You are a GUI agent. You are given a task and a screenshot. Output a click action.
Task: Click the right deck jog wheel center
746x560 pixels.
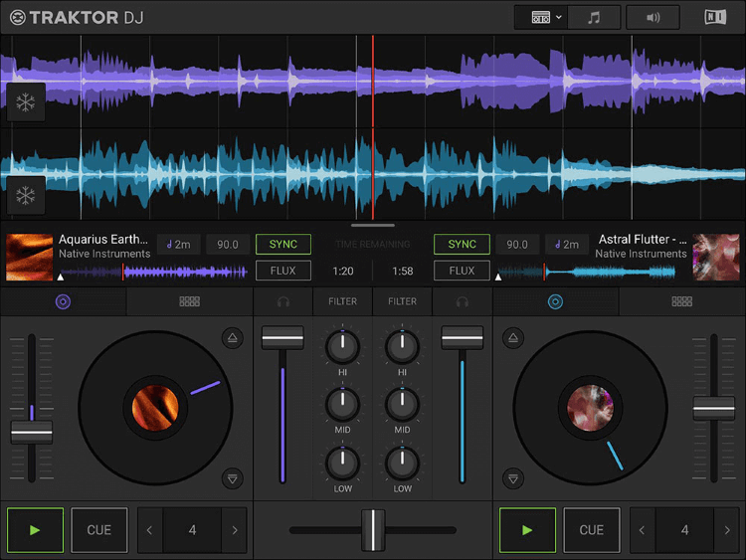tap(590, 408)
